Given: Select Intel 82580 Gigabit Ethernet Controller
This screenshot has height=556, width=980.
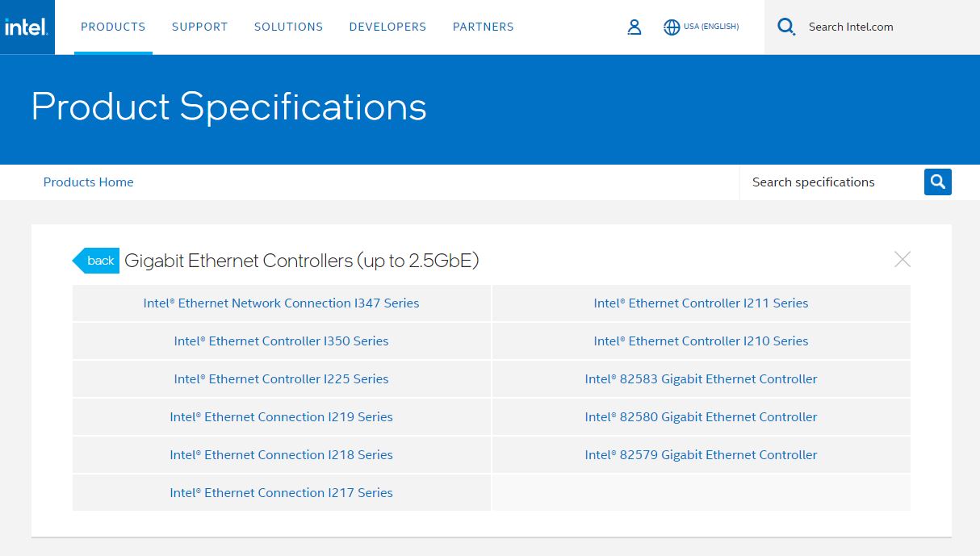Looking at the screenshot, I should coord(701,417).
